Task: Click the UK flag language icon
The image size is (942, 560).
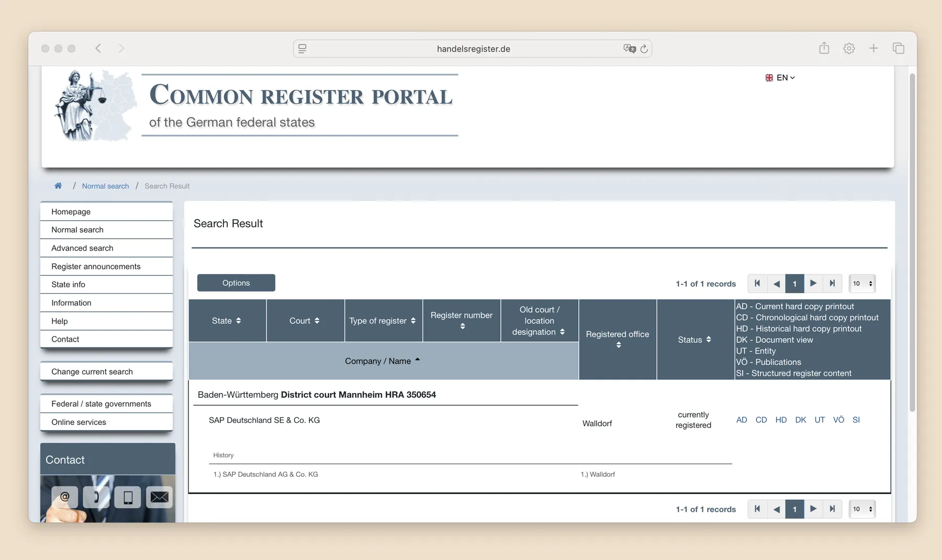Action: tap(769, 77)
